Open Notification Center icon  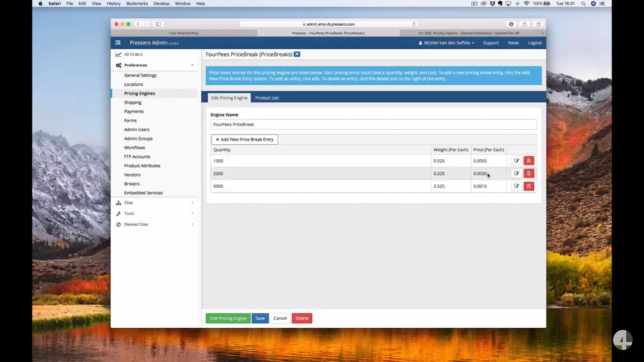click(603, 3)
